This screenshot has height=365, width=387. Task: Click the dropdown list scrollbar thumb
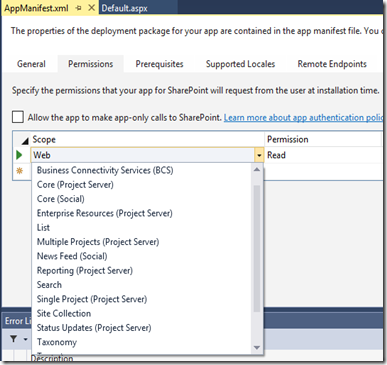click(x=257, y=248)
